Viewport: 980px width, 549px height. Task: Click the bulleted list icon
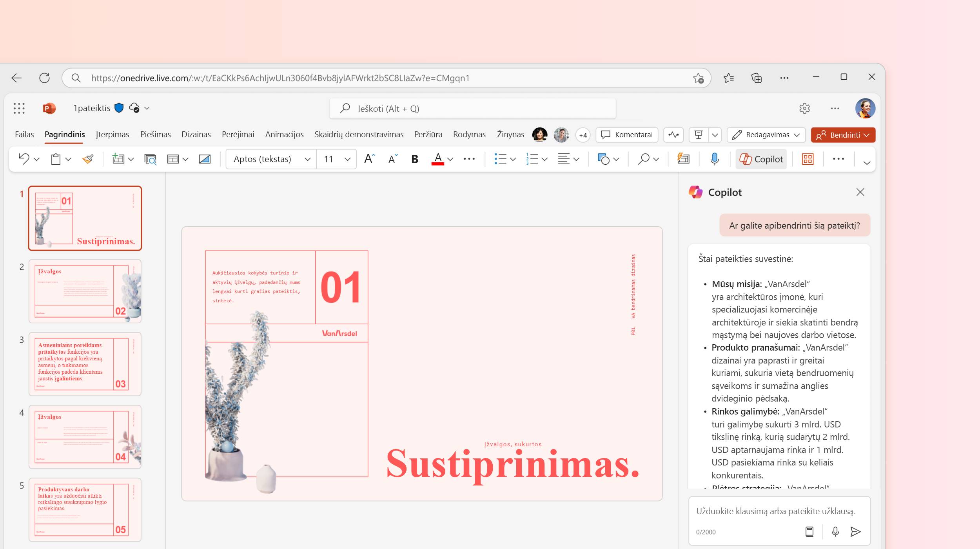coord(501,159)
